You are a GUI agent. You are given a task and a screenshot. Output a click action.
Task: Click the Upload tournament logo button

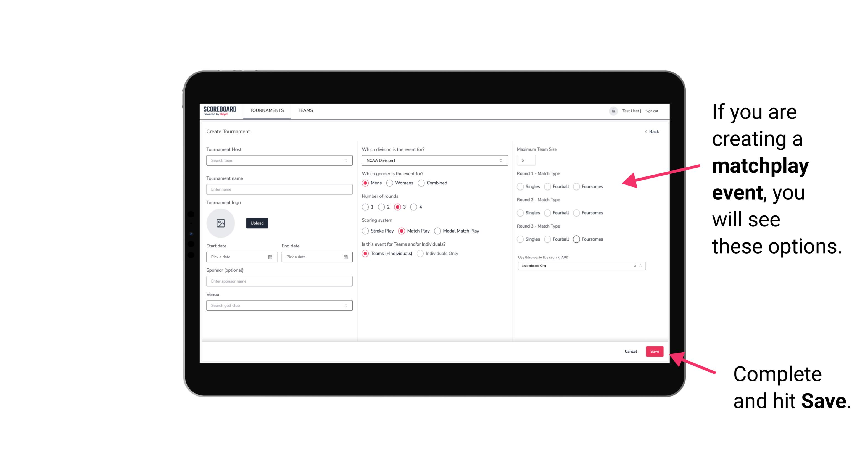click(x=257, y=223)
